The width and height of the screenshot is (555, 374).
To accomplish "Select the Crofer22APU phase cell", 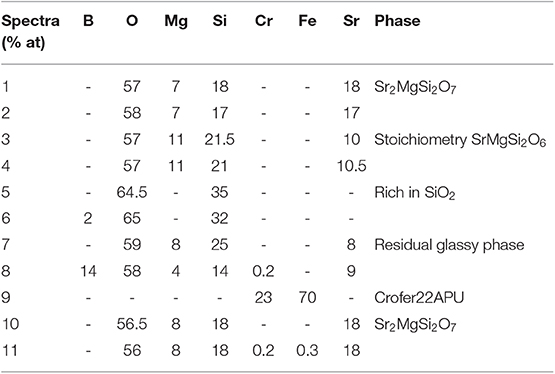I will 419,298.
